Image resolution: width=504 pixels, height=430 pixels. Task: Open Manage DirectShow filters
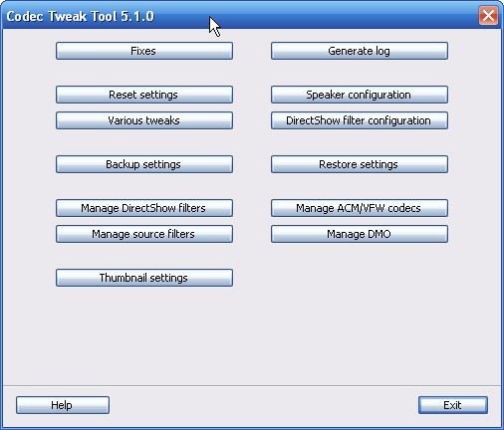coord(144,208)
